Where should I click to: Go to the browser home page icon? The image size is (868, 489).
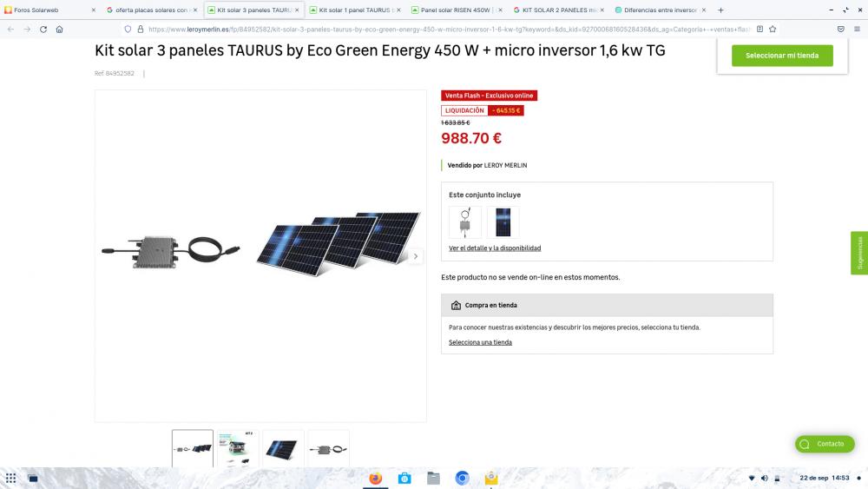coord(59,30)
